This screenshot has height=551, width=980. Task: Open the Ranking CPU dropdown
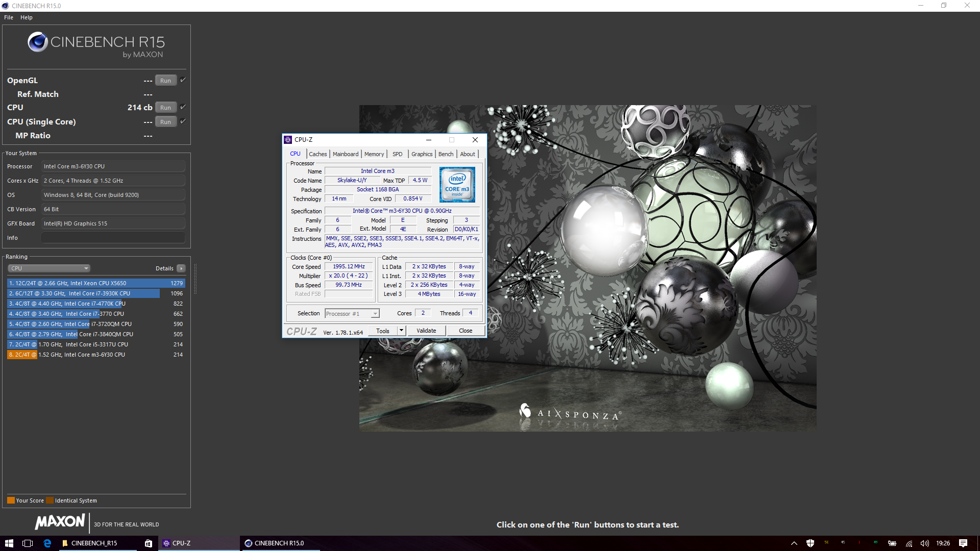[x=48, y=268]
